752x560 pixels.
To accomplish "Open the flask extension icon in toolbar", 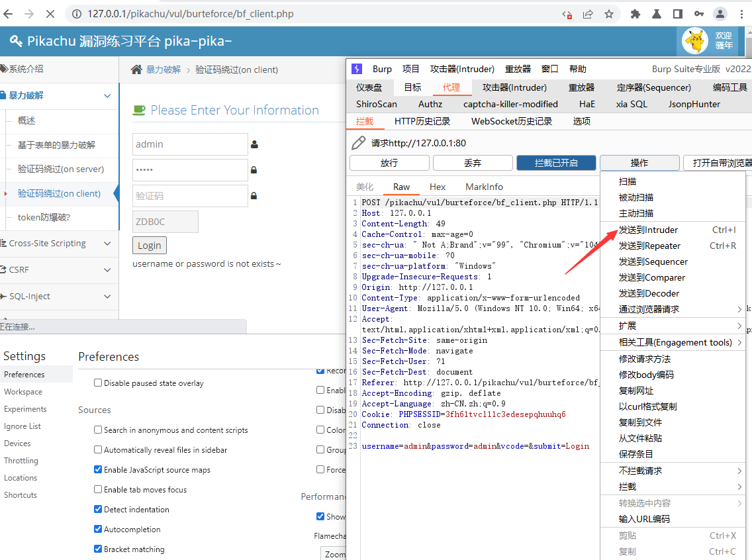I will (x=657, y=15).
